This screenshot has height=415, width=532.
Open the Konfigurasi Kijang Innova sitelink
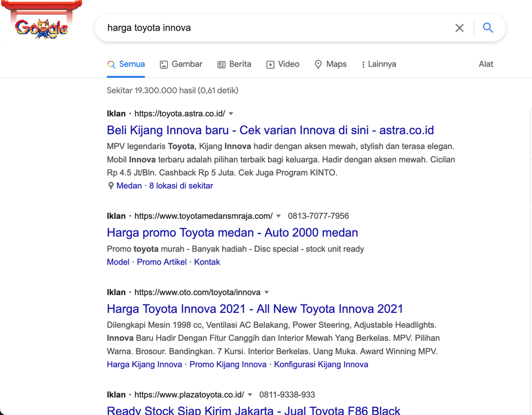pyautogui.click(x=321, y=364)
